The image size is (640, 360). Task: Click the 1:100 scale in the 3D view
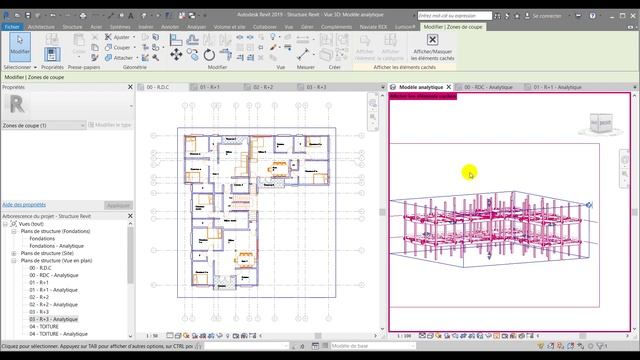pos(404,336)
